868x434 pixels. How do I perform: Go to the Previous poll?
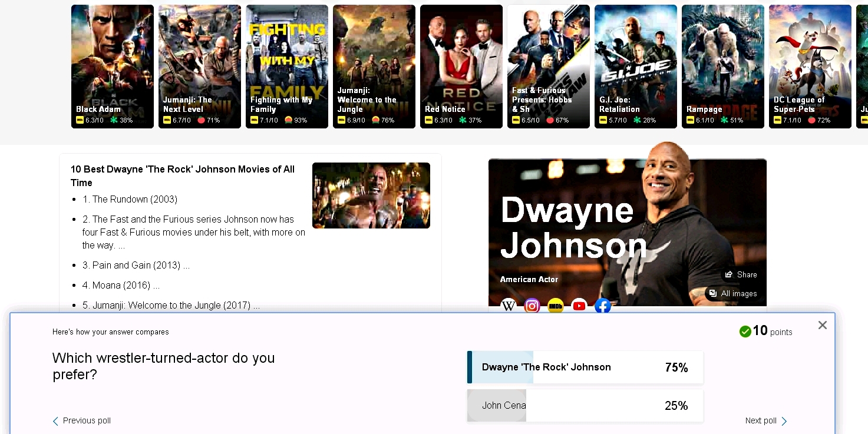(x=82, y=420)
